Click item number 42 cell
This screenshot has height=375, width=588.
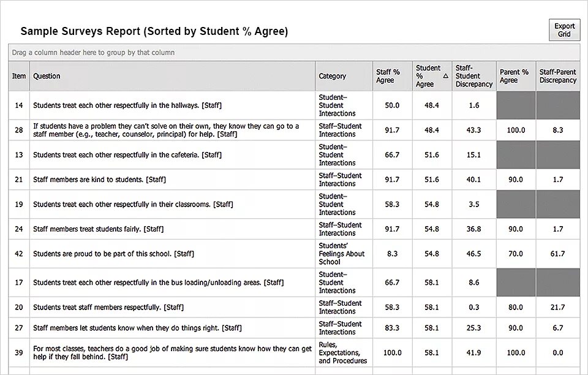click(x=19, y=254)
